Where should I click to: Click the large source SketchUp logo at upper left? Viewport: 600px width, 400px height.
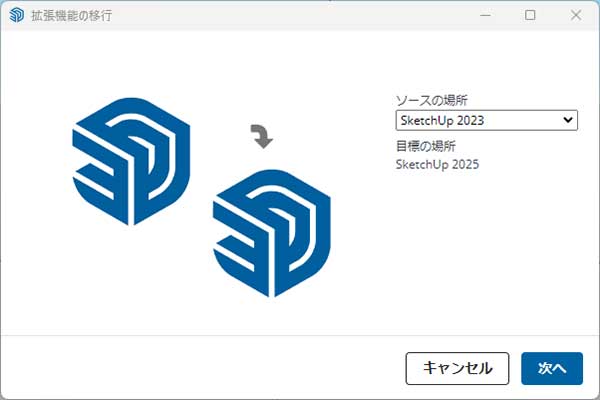click(131, 161)
